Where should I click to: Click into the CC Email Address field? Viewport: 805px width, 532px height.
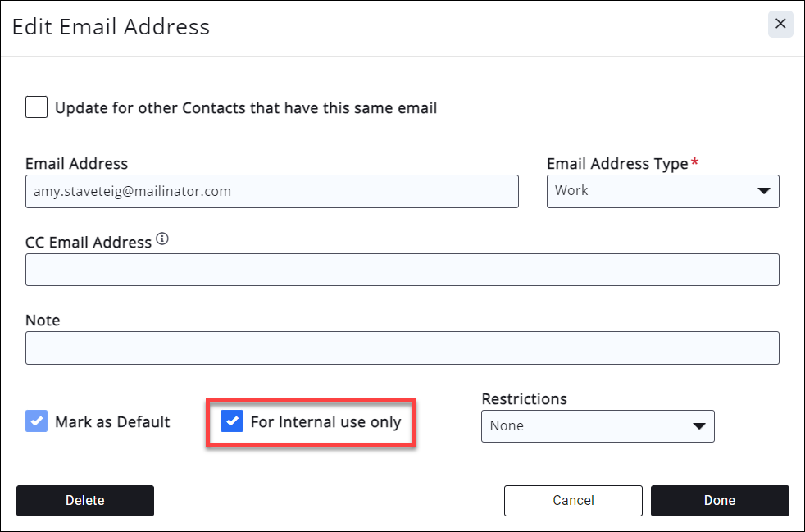click(x=402, y=270)
